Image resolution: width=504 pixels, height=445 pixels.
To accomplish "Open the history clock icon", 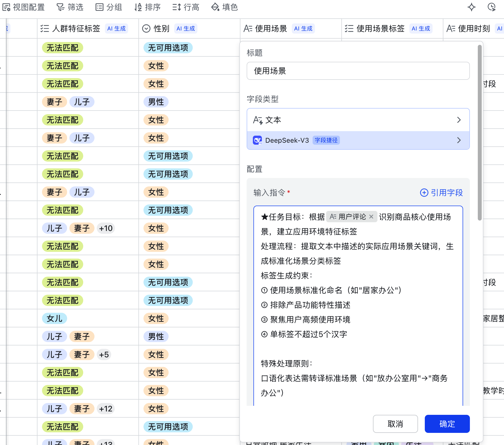I will coord(492,7).
